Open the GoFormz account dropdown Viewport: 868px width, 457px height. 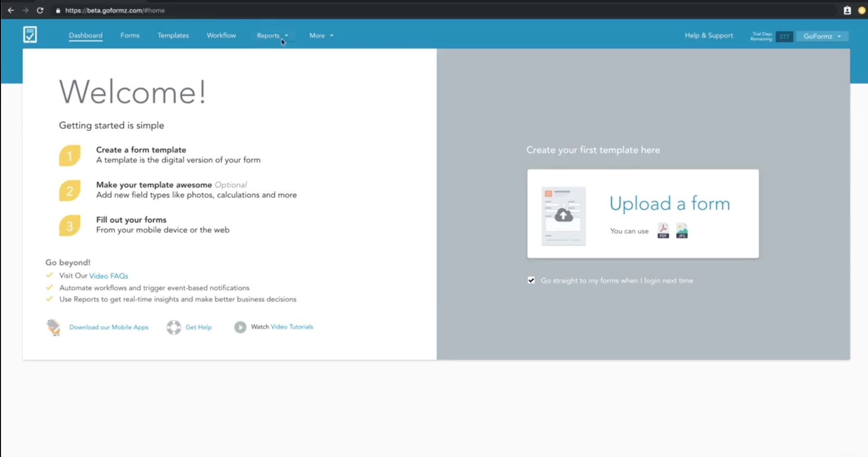coord(822,36)
